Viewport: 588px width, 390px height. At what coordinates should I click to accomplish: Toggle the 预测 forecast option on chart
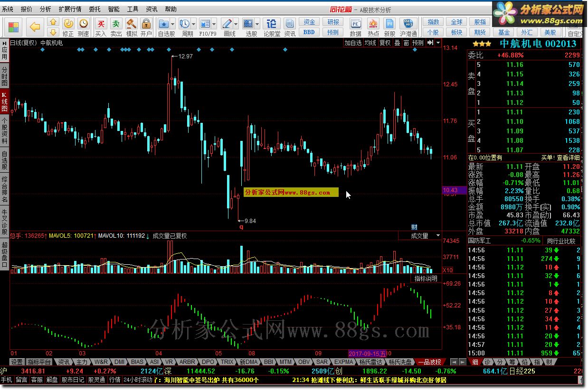[x=417, y=43]
